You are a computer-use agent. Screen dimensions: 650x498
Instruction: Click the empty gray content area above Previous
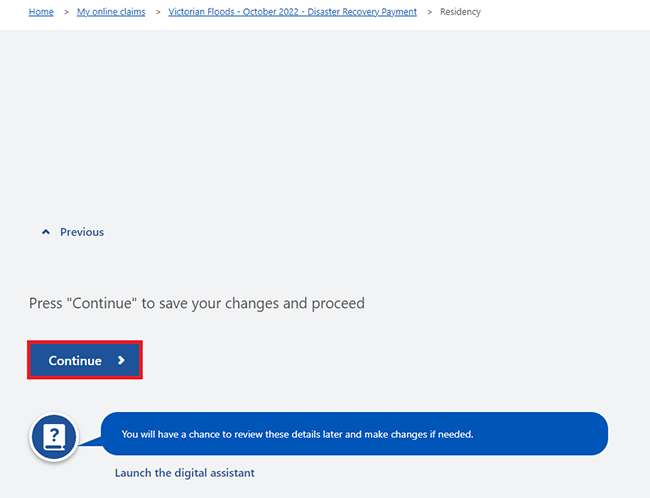click(x=325, y=124)
